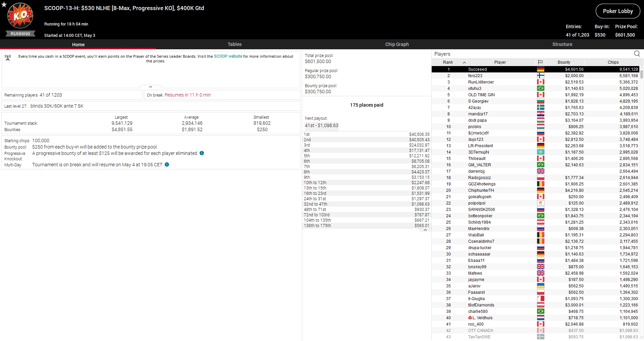Sort players by country flag column
The image size is (644, 341).
[540, 62]
